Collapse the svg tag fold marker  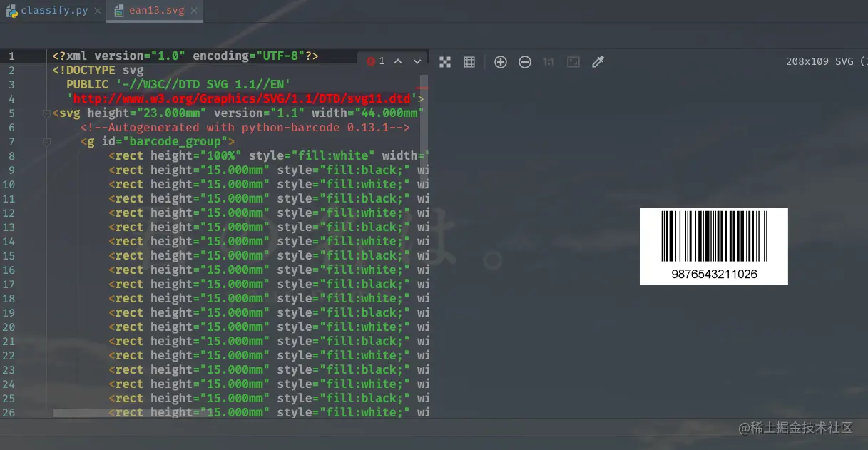[46, 113]
